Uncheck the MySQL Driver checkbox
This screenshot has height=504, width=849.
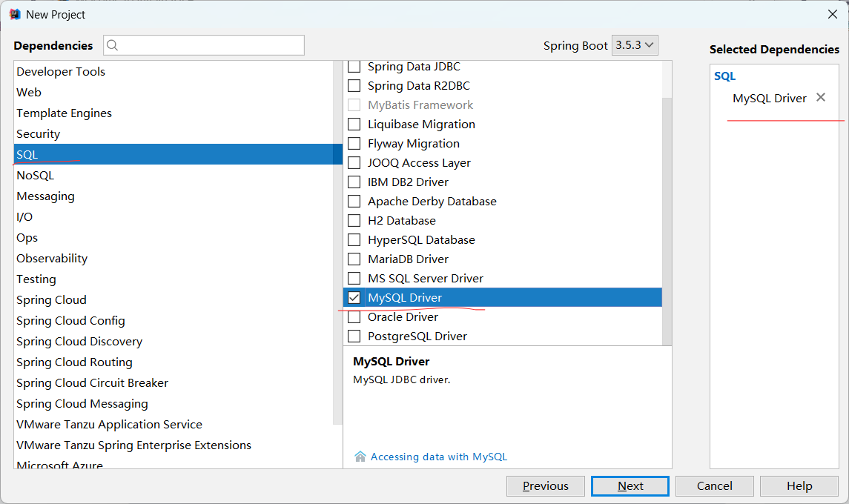coord(354,297)
